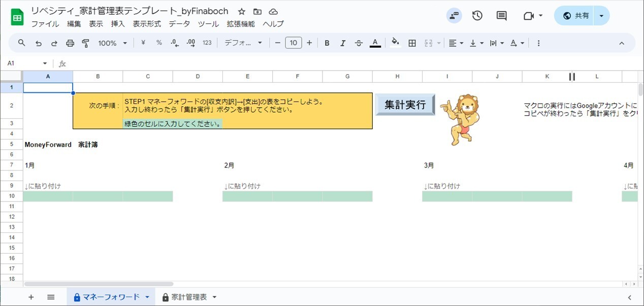The image size is (644, 306).
Task: Check cloud save status icon
Action: 273,11
